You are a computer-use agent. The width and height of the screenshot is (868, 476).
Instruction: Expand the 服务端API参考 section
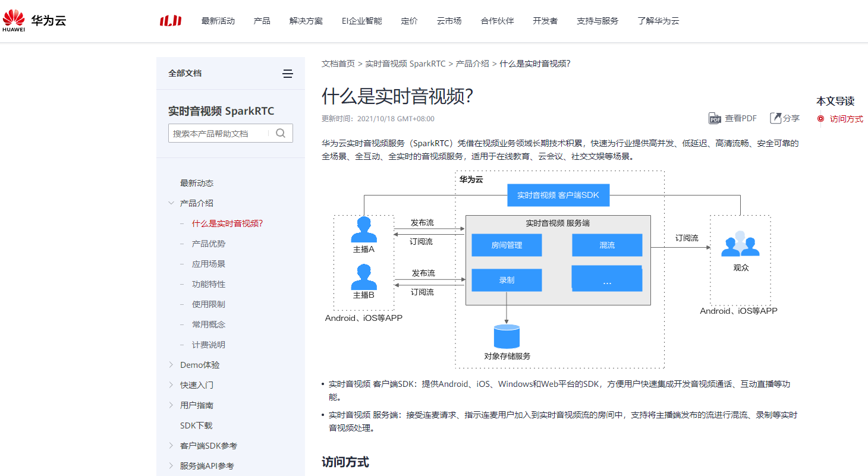pos(171,466)
